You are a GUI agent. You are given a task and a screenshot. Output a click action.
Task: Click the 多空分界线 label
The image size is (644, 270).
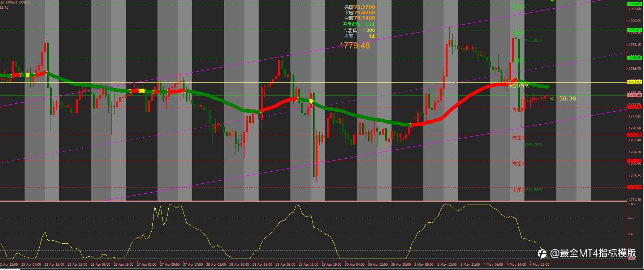[x=518, y=85]
